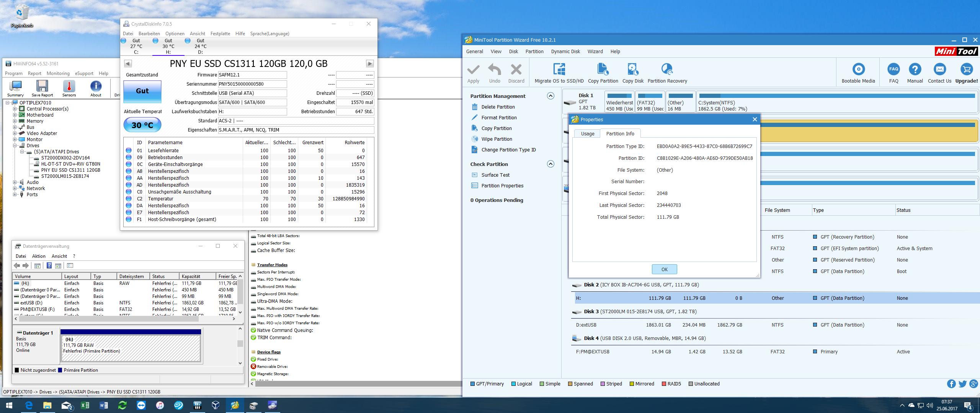Open HWiNFO Sensors icon
Screen dimensions: 980x413
(x=69, y=86)
